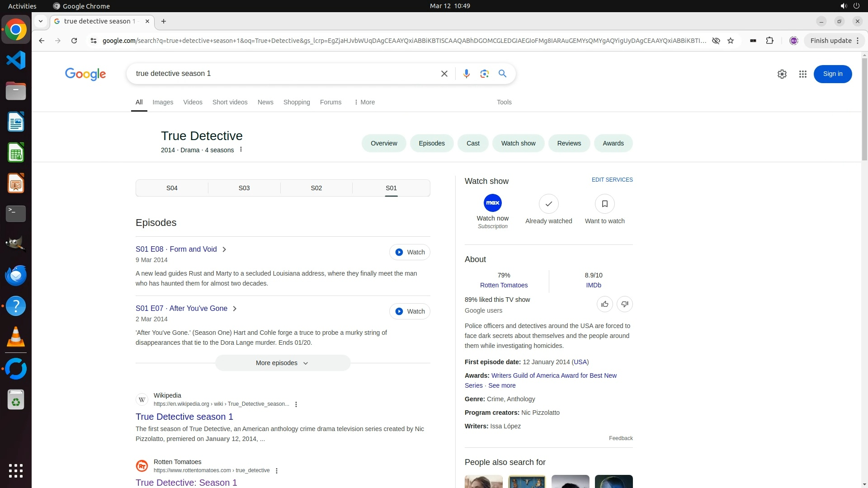
Task: Toggle Want to watch bookmark
Action: pyautogui.click(x=604, y=204)
